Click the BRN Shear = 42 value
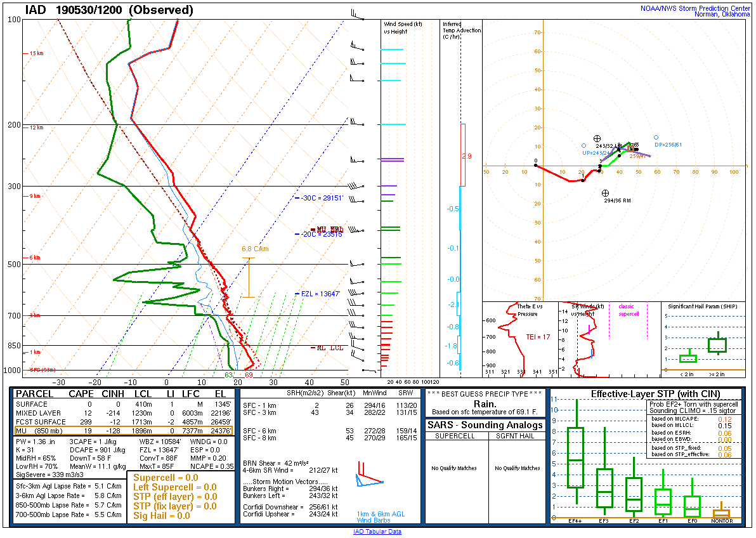Image resolution: width=756 pixels, height=538 pixels. (x=276, y=463)
